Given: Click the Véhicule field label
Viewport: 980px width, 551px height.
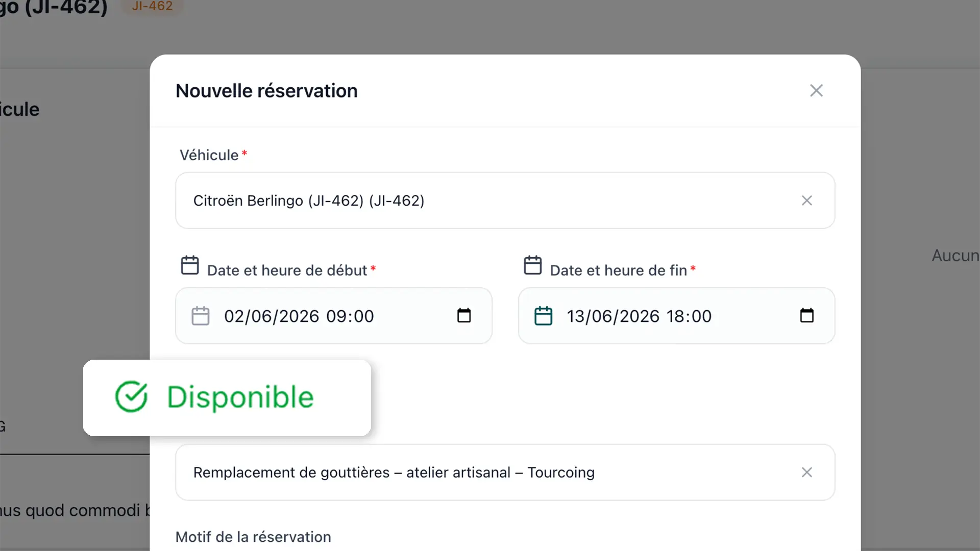Looking at the screenshot, I should point(209,155).
